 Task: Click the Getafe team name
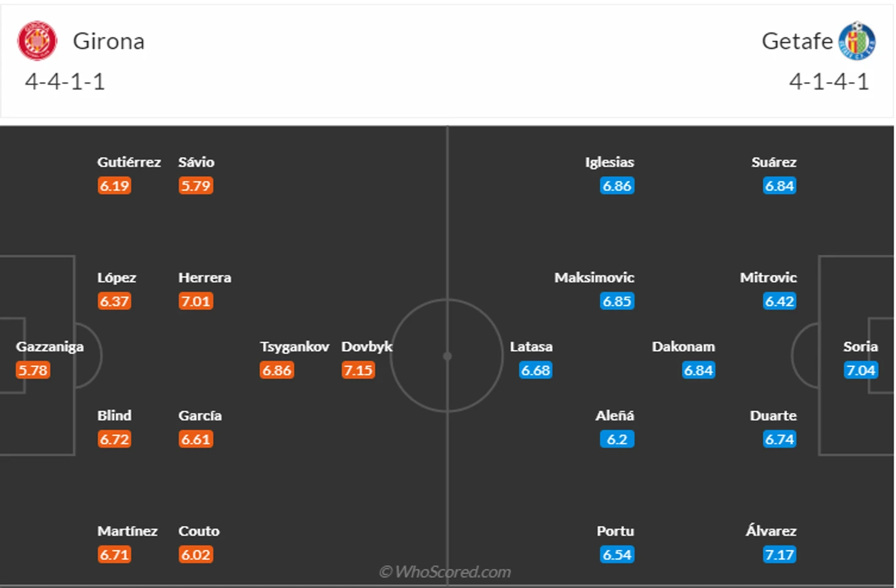[797, 41]
